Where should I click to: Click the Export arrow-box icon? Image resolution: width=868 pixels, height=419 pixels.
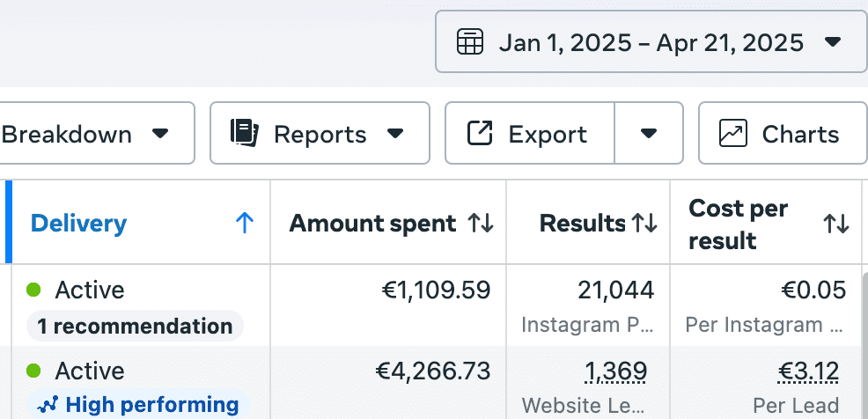[x=480, y=134]
